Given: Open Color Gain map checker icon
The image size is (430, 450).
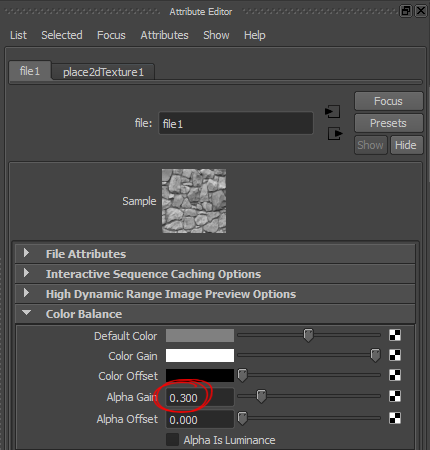Looking at the screenshot, I should 395,355.
